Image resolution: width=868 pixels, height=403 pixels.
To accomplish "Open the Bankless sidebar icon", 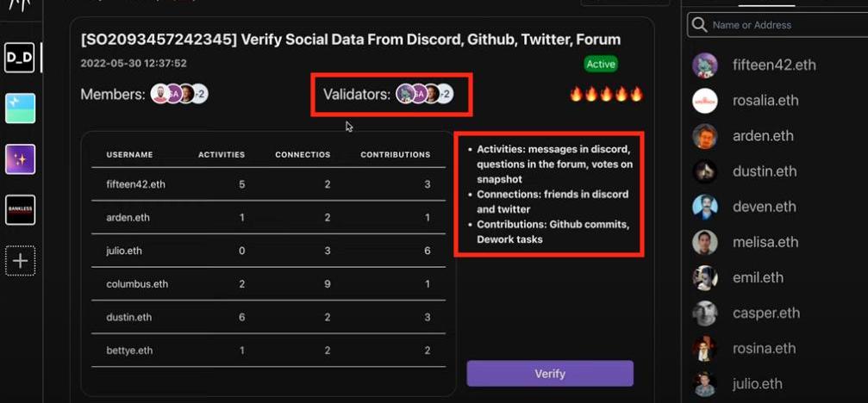I will click(x=20, y=210).
